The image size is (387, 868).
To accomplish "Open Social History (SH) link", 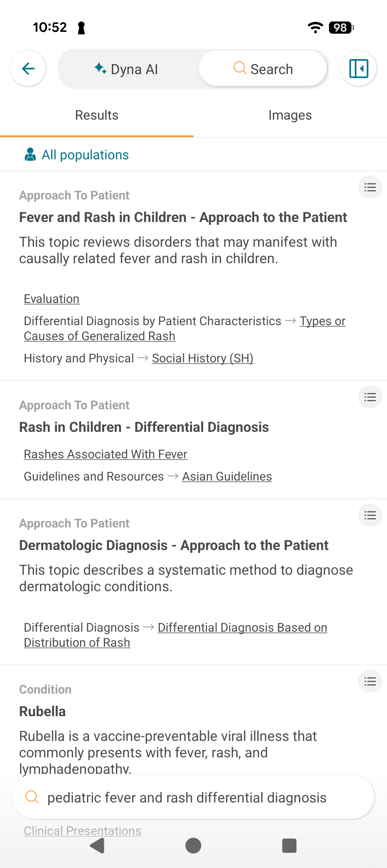I will point(203,358).
